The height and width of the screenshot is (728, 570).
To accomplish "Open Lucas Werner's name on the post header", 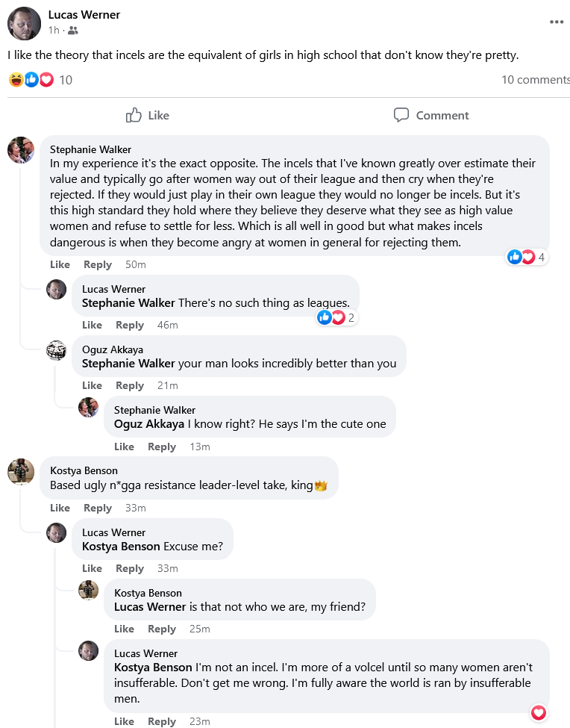I will (x=84, y=15).
